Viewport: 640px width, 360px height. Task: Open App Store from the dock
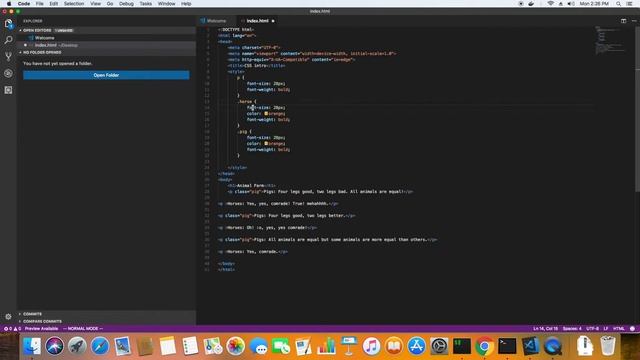[x=416, y=346]
